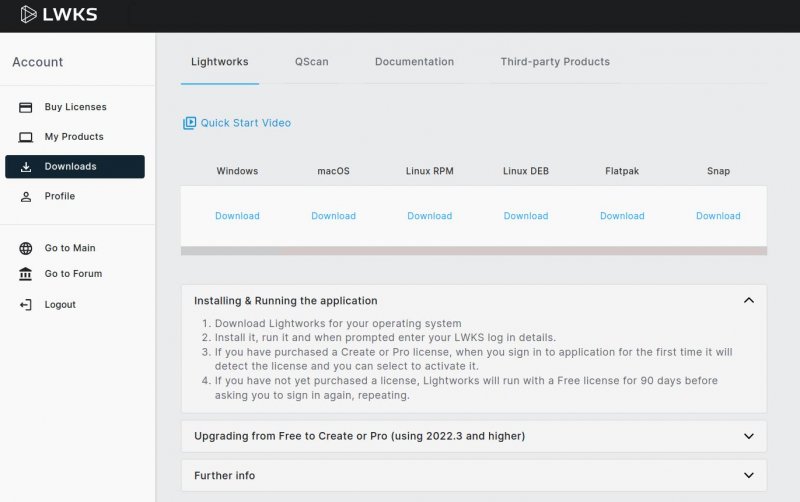Go to Main site link
The width and height of the screenshot is (800, 502).
pyautogui.click(x=70, y=248)
